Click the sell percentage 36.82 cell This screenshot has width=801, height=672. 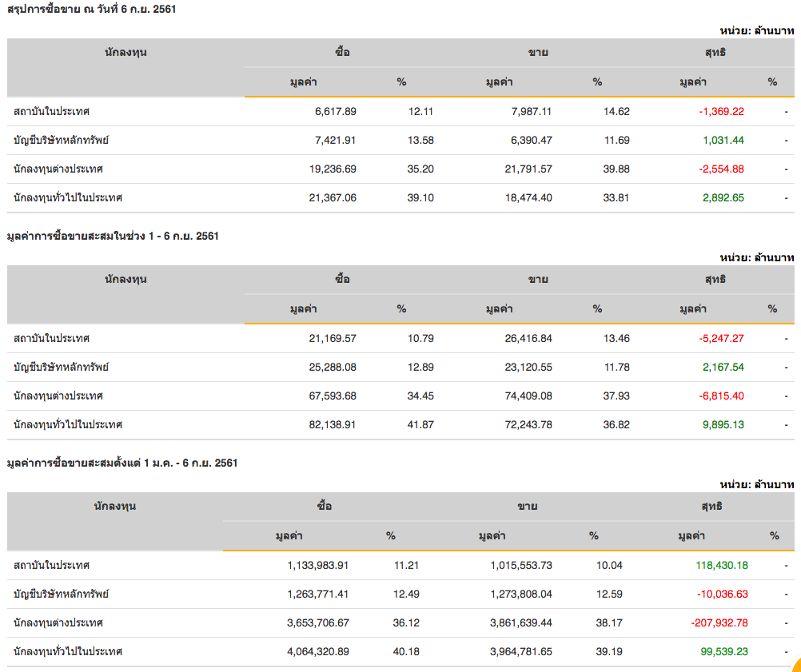616,425
